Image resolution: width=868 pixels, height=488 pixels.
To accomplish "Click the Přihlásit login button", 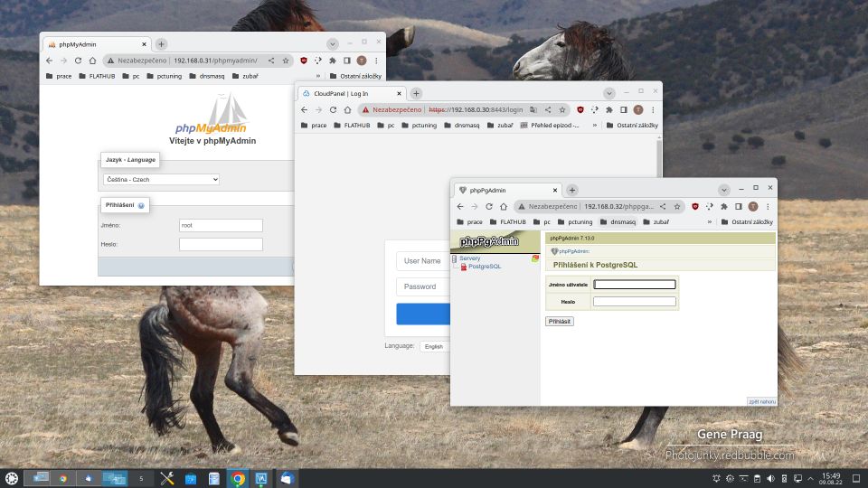I will click(x=559, y=322).
